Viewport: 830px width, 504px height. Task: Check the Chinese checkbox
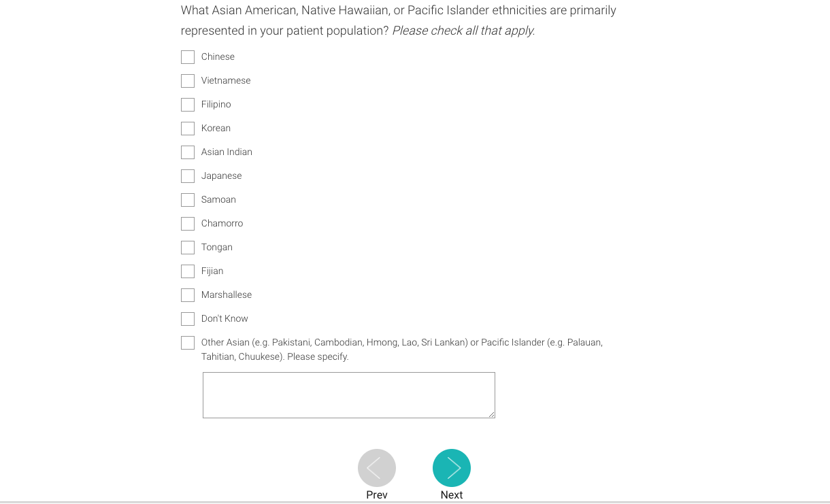click(188, 57)
